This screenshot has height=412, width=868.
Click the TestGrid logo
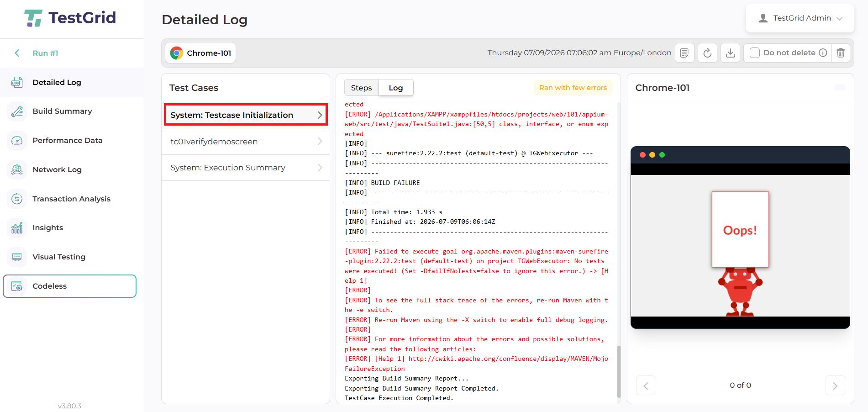point(70,18)
